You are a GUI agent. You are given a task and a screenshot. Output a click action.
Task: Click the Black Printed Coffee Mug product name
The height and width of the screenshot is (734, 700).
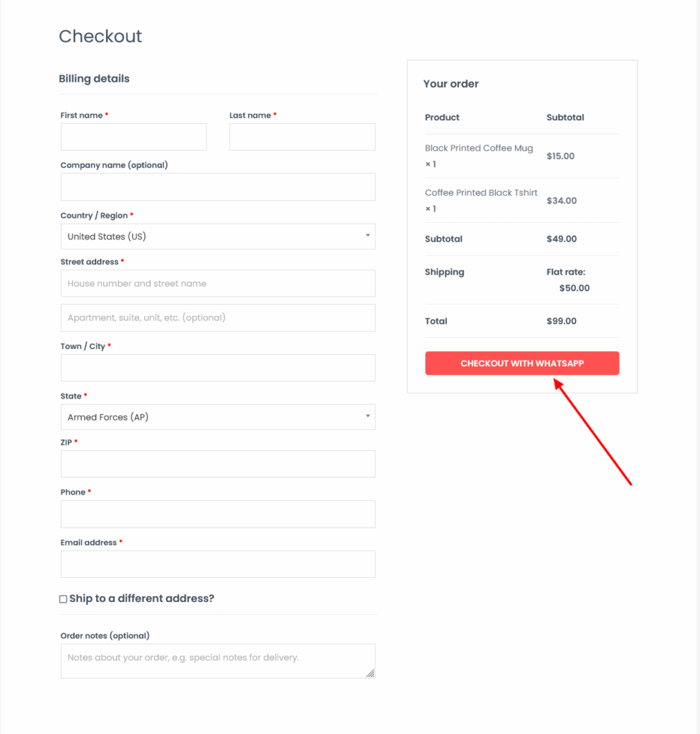click(x=478, y=148)
